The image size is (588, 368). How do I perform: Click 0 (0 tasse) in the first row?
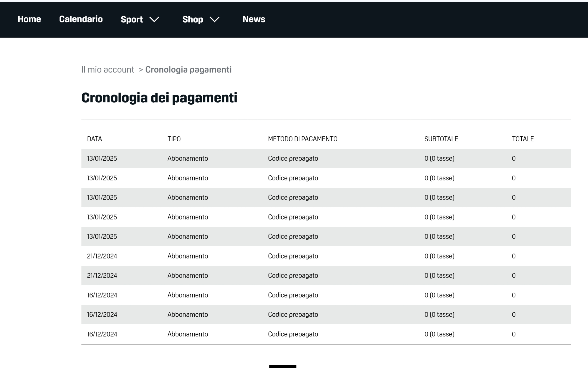click(439, 158)
